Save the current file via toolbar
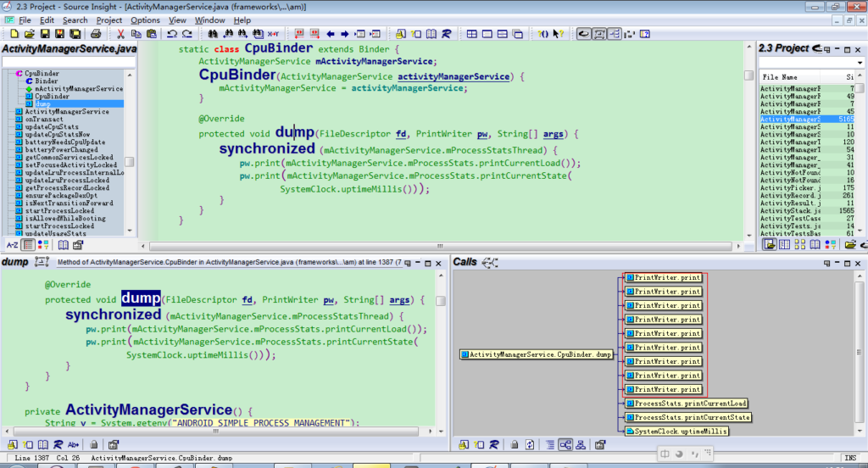The height and width of the screenshot is (468, 868). pos(45,34)
